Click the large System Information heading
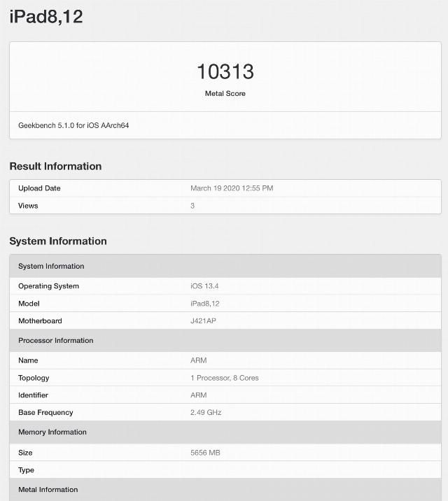The width and height of the screenshot is (448, 501). [x=58, y=241]
